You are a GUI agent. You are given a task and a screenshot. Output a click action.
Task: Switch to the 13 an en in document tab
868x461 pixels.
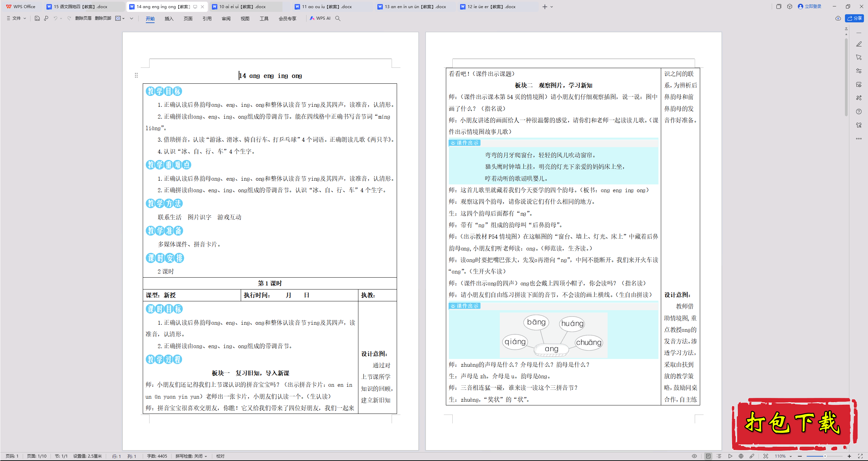[x=415, y=6]
